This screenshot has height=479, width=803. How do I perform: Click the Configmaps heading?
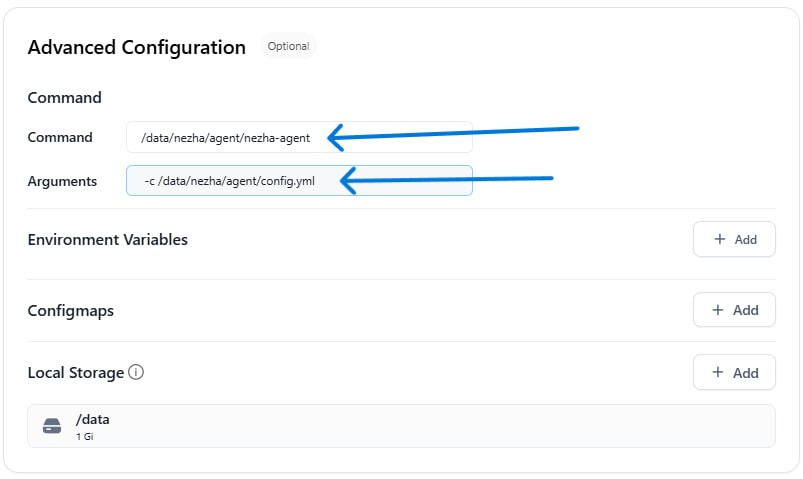(71, 311)
